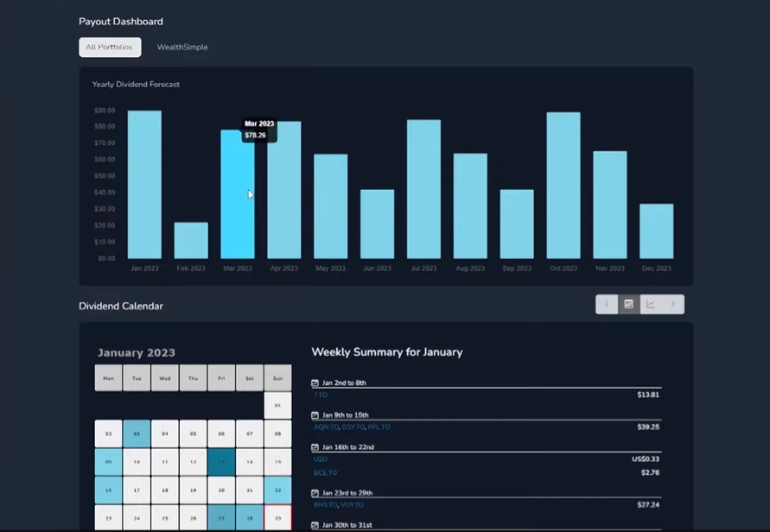Switch to the WealthSimple portfolio tab

[x=182, y=47]
